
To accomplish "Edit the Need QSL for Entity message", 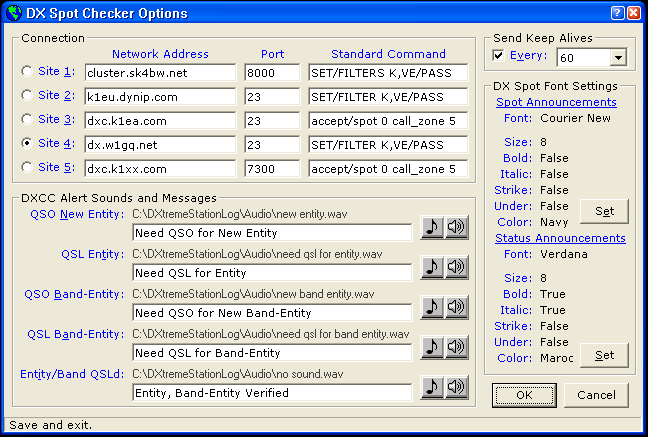I will point(272,273).
